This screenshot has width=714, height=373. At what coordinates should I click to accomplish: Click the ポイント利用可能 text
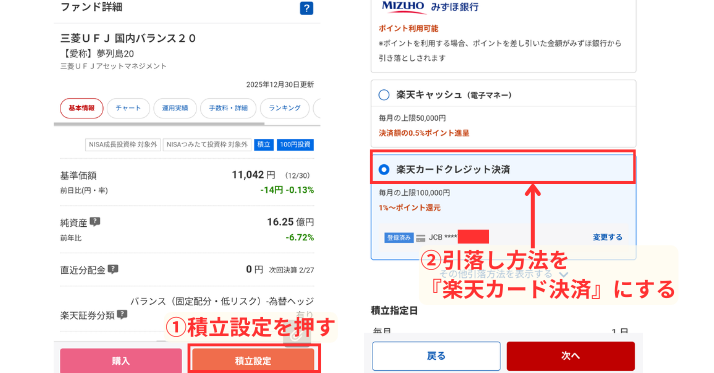point(408,28)
